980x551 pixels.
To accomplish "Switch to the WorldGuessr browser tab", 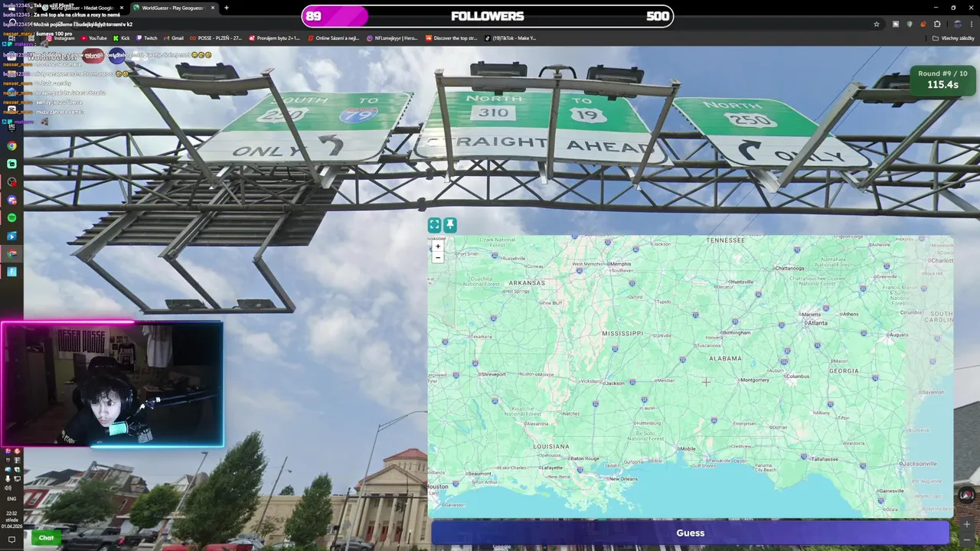I will (x=174, y=8).
